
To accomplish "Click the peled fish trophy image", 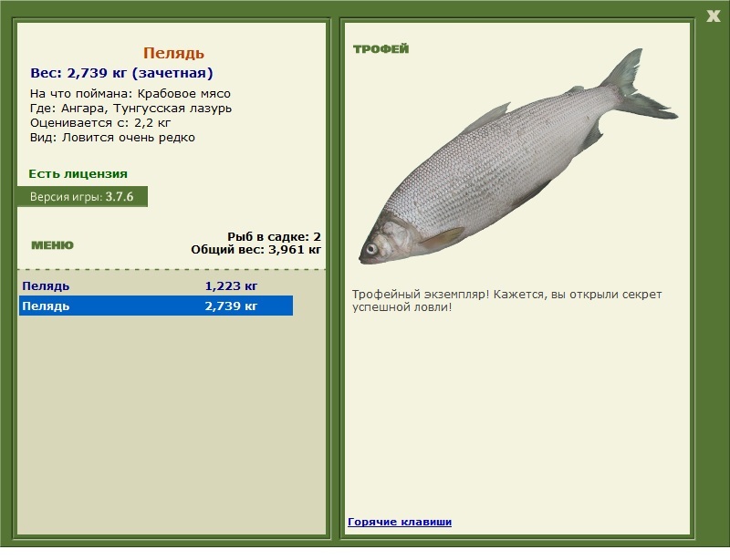I will coord(518,156).
